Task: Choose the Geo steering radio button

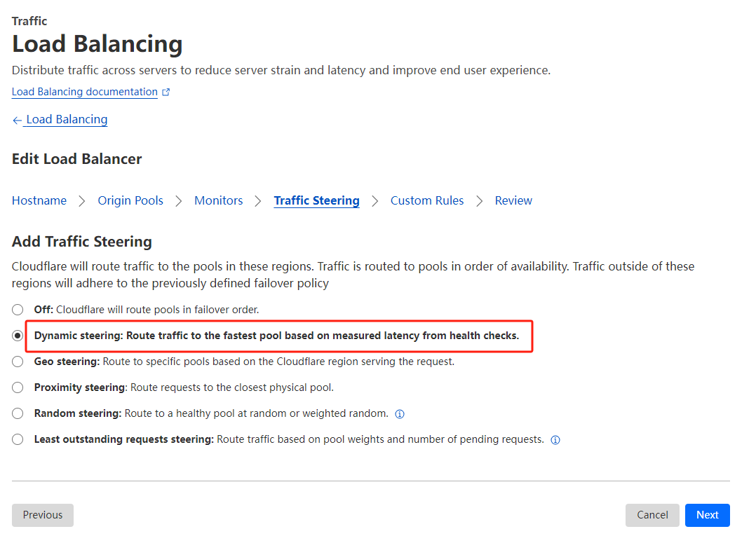Action: [x=18, y=362]
